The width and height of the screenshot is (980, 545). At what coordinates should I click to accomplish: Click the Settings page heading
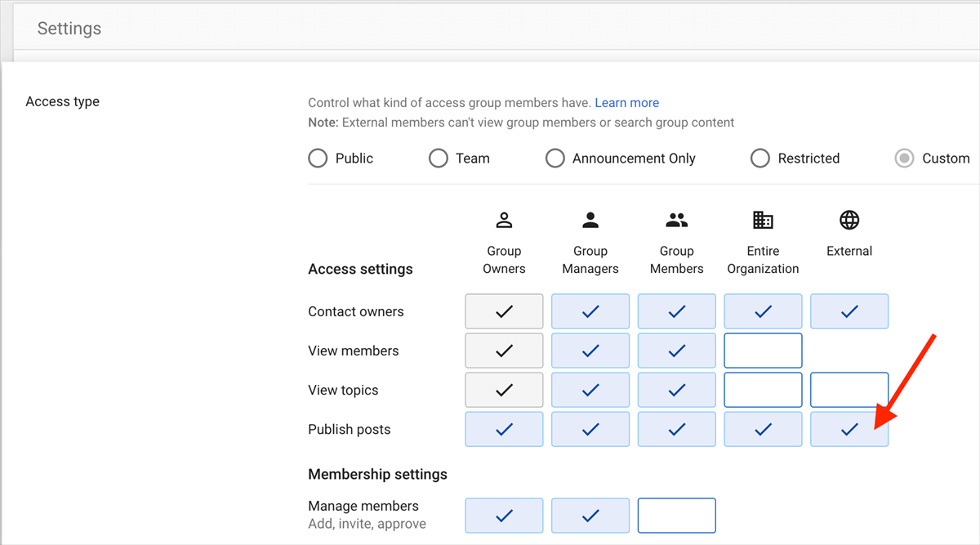[69, 29]
